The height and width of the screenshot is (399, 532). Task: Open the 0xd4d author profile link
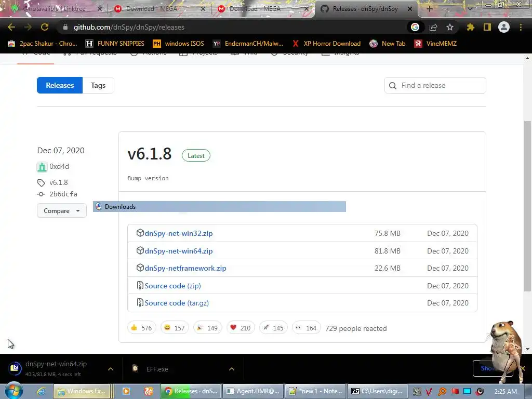[59, 166]
